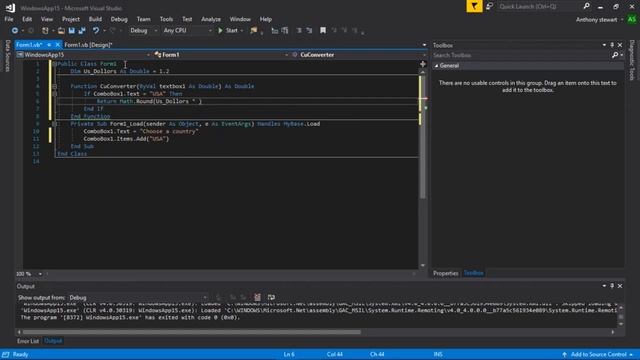The image size is (640, 360).
Task: Collapse the Public Class Form1 code block
Action: [54, 64]
